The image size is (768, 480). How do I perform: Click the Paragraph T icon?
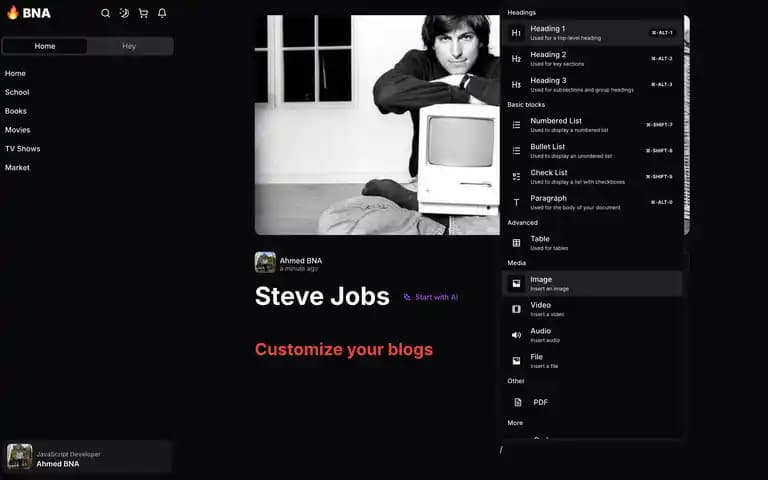[x=516, y=202]
